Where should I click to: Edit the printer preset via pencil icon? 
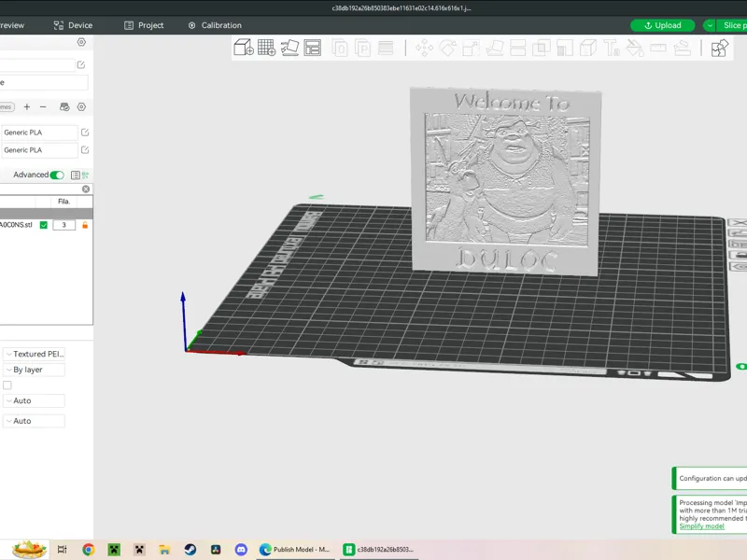81,64
